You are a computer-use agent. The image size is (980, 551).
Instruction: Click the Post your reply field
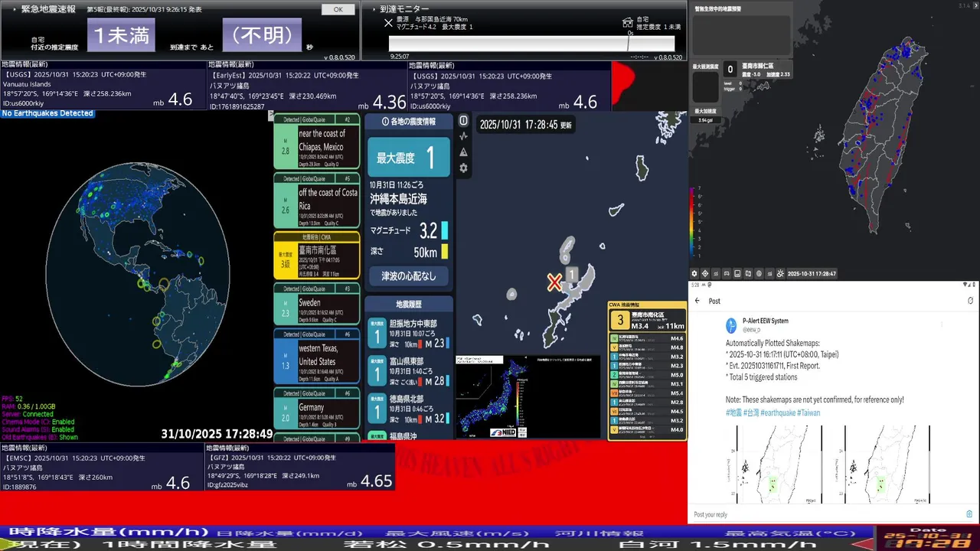[x=827, y=514]
